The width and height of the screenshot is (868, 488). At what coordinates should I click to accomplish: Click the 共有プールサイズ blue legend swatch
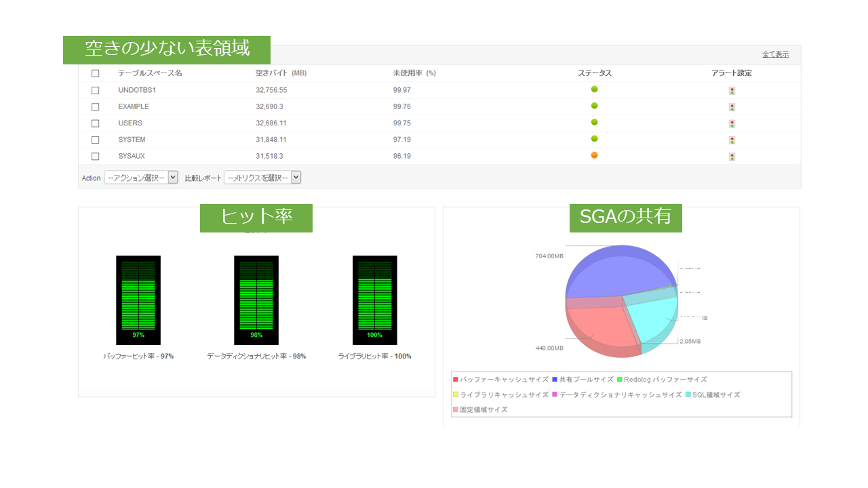[x=555, y=380]
